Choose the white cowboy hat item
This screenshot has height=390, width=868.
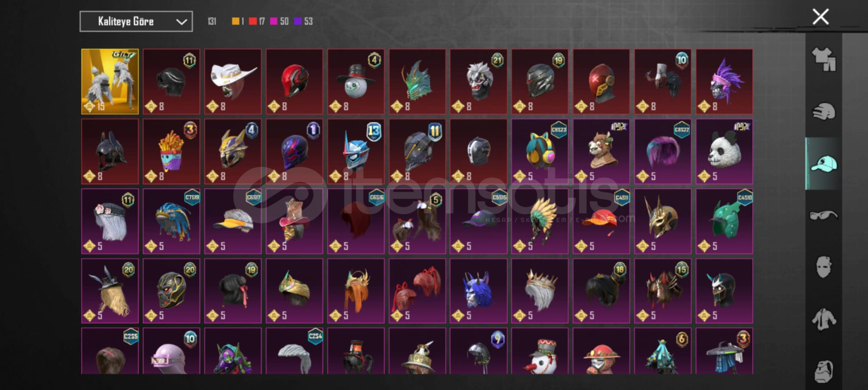[x=233, y=81]
